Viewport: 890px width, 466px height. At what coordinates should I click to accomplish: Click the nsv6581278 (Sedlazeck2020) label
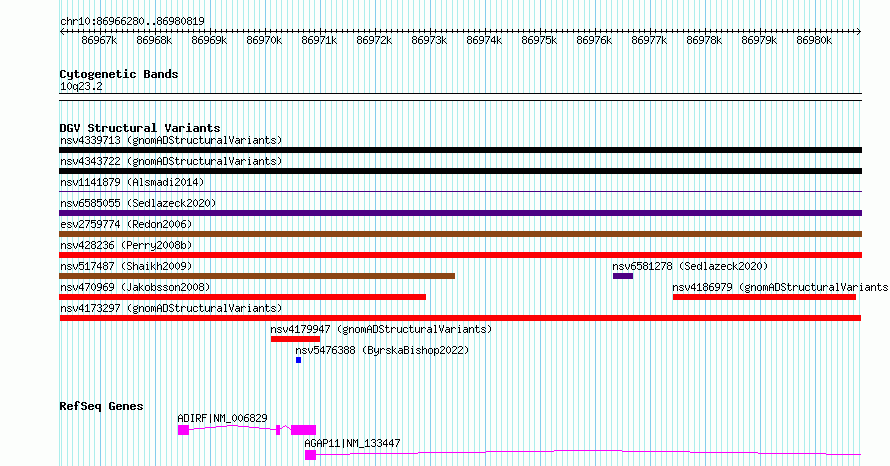click(x=690, y=266)
